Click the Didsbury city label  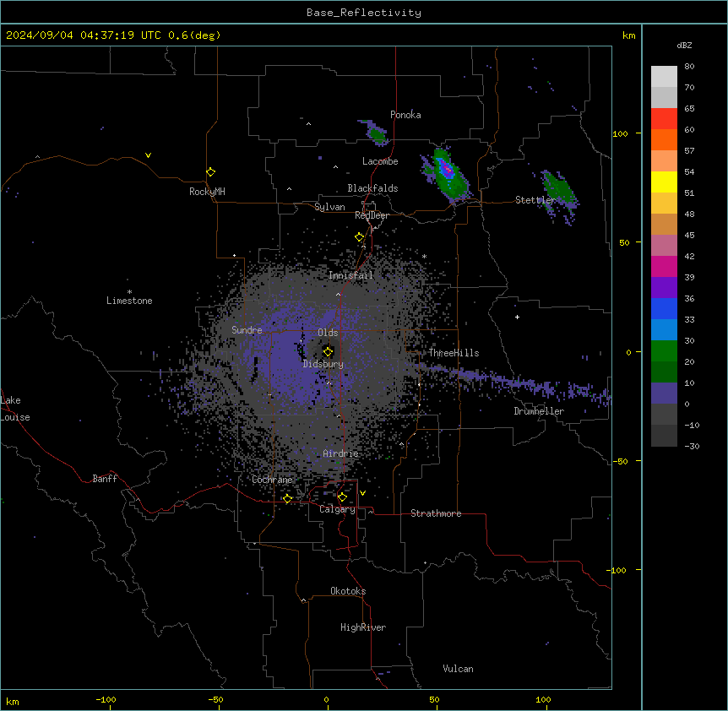(x=323, y=364)
